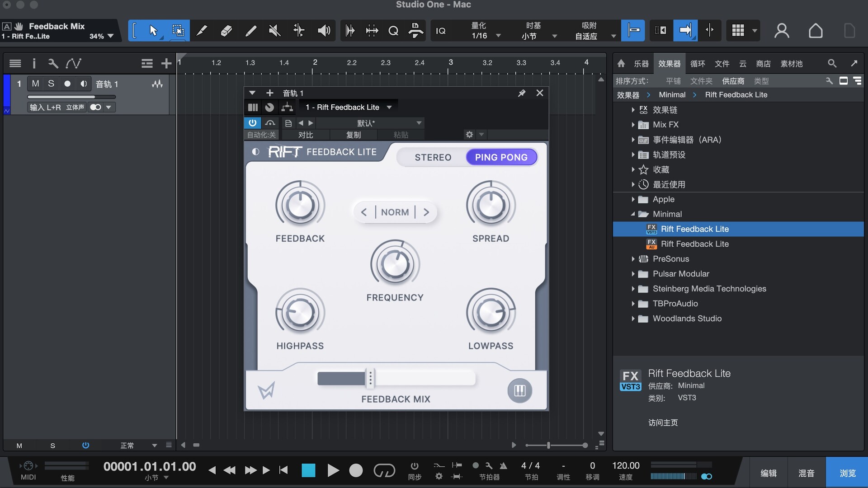Click the plugin piano keyboard icon

(x=519, y=390)
